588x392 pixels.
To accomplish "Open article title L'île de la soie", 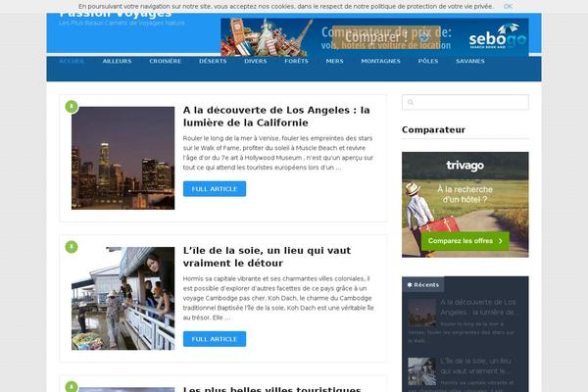I will [267, 257].
